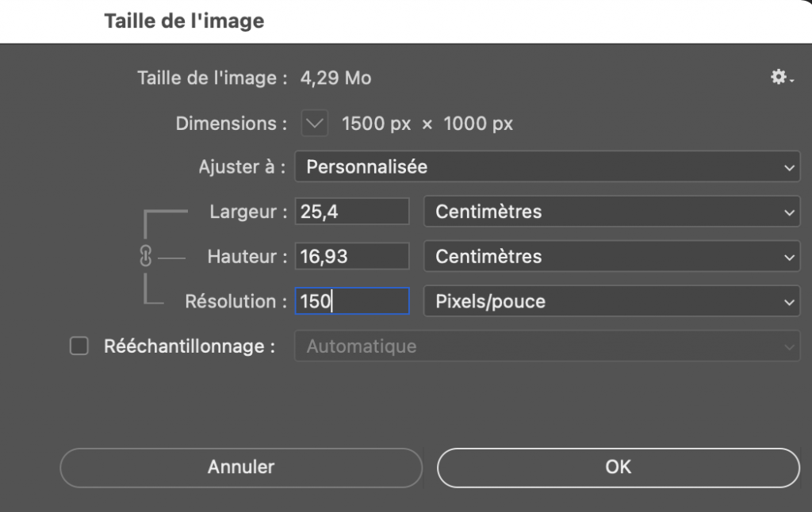Click the Résolution field showing 150
Viewport: 812px width, 512px height.
click(x=351, y=302)
